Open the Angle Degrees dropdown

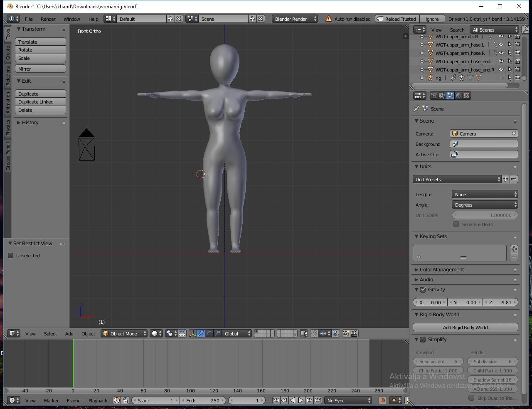[485, 204]
